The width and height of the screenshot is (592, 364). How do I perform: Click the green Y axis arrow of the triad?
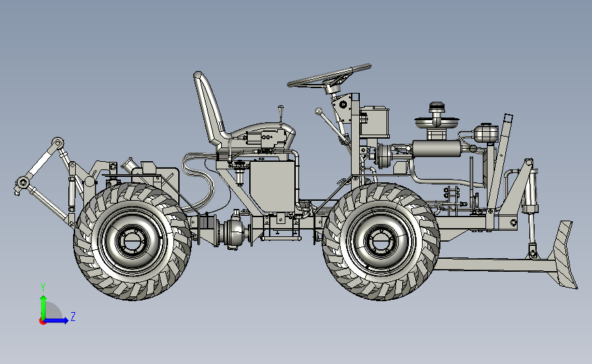(x=44, y=307)
